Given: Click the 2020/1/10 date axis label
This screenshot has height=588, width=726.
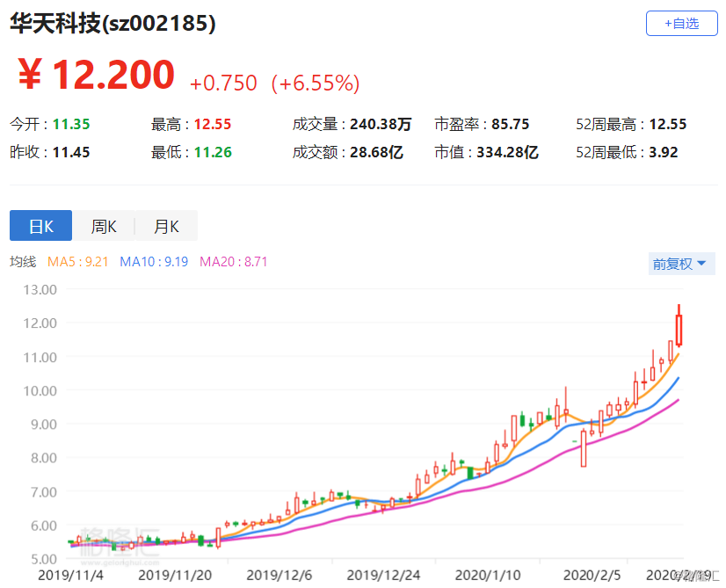Looking at the screenshot, I should click(x=488, y=575).
